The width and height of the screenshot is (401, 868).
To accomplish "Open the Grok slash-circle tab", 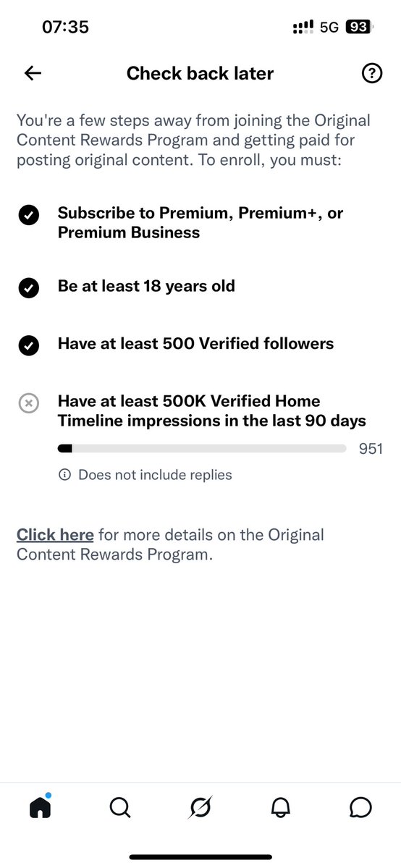I will coord(200,807).
